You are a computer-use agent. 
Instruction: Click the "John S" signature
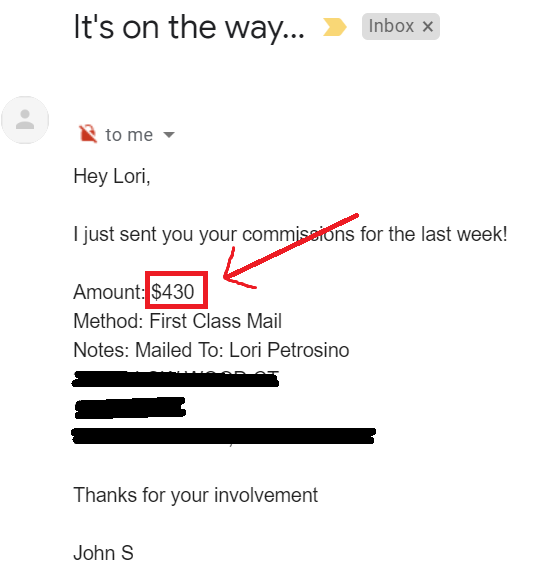click(103, 553)
